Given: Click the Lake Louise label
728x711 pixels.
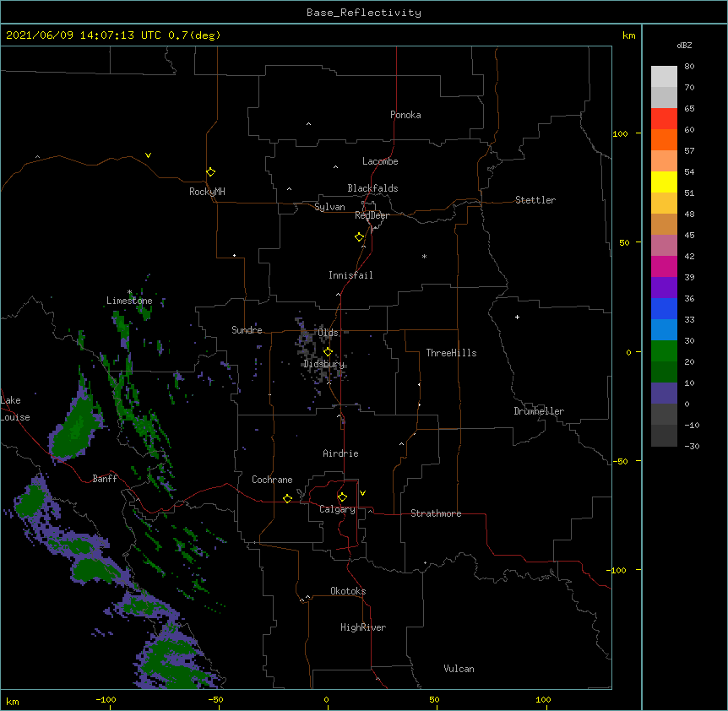Looking at the screenshot, I should (x=15, y=409).
